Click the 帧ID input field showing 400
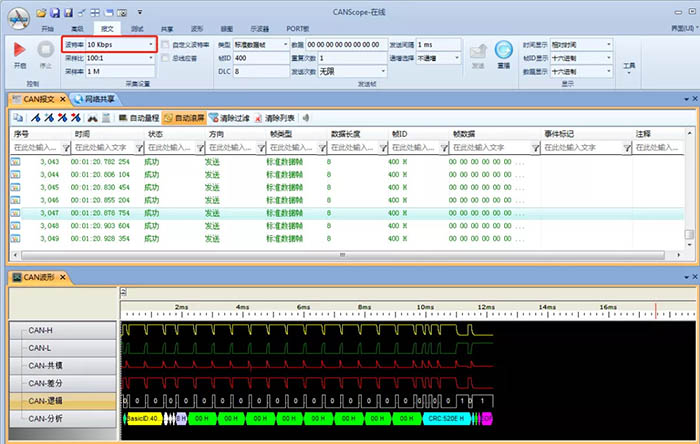 262,58
